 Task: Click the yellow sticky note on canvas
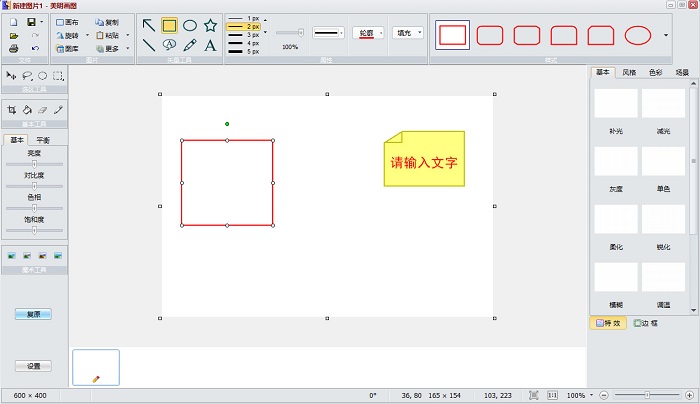coord(424,158)
